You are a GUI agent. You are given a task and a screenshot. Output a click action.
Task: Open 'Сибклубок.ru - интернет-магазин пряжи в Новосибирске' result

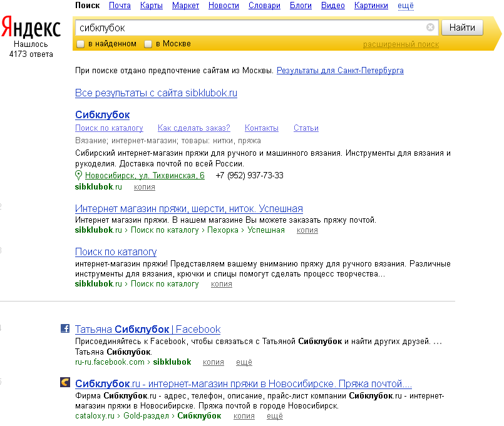pos(244,383)
